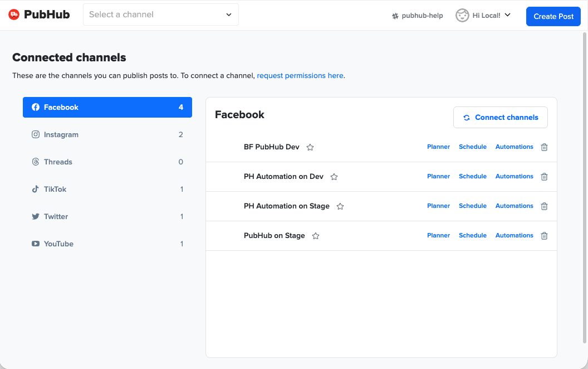Open Automations for PH Automation on Dev
588x369 pixels.
pos(514,177)
